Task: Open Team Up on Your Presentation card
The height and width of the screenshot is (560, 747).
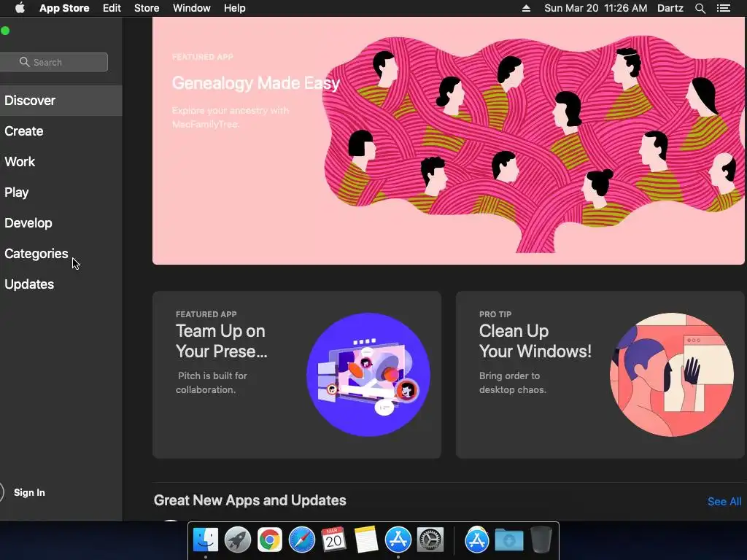Action: click(297, 375)
